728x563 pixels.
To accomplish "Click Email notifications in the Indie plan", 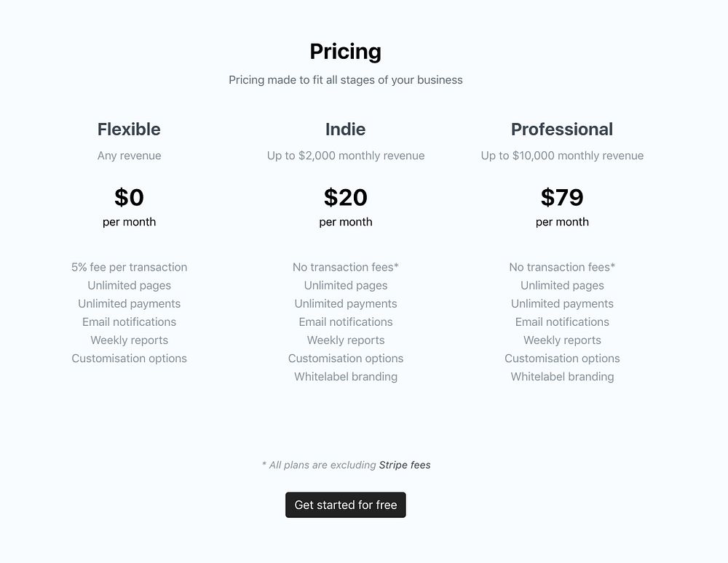I will [x=345, y=322].
